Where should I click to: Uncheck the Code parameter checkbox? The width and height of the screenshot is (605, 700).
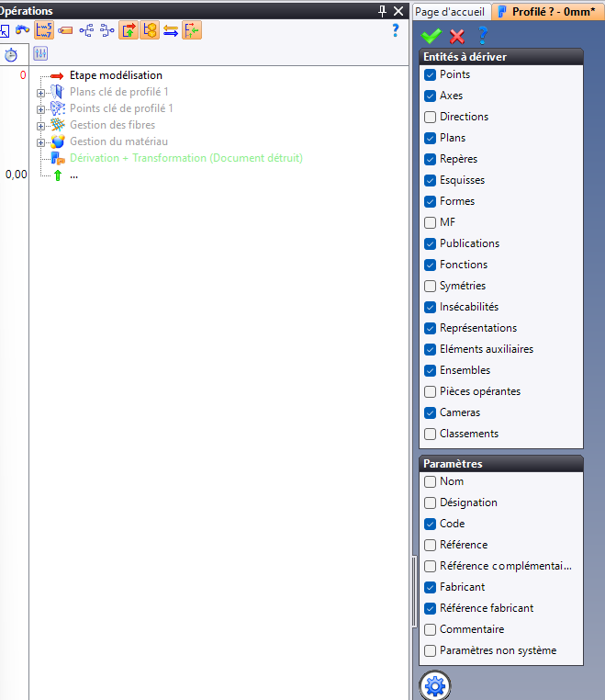point(430,524)
